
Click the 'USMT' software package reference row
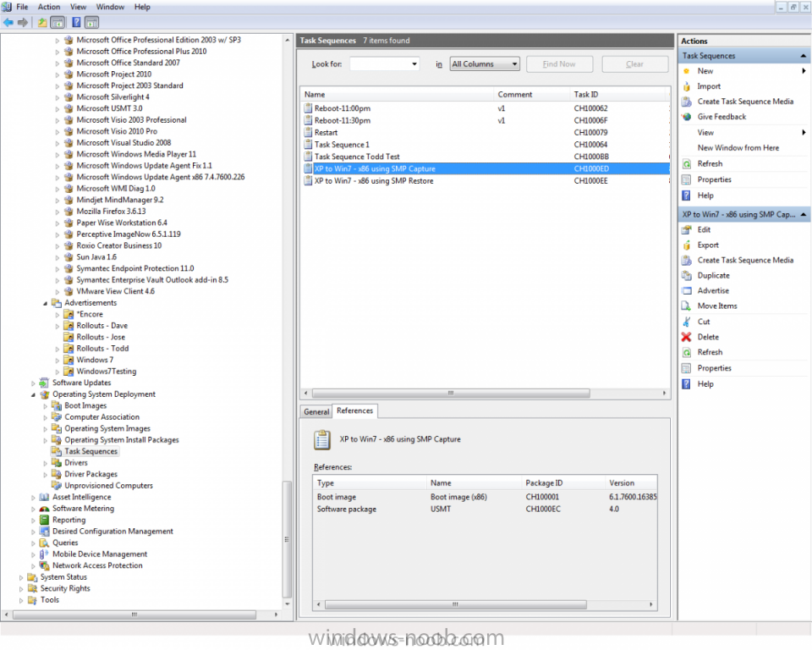(x=485, y=509)
